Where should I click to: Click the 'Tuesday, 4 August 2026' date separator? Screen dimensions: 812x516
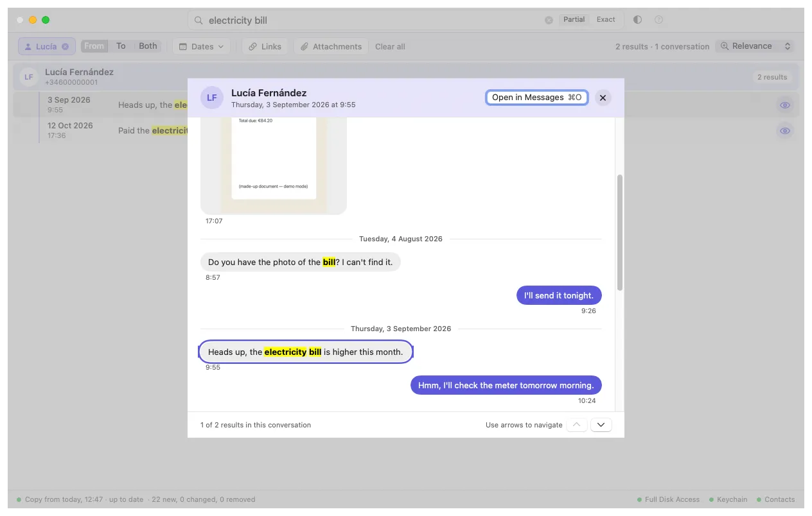pyautogui.click(x=401, y=239)
